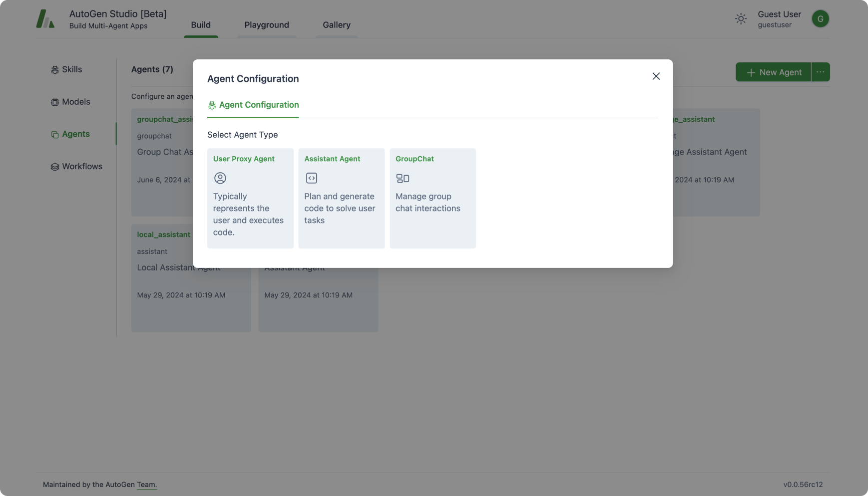Click the AutoGen Studio logo icon
The width and height of the screenshot is (868, 496).
tap(45, 19)
